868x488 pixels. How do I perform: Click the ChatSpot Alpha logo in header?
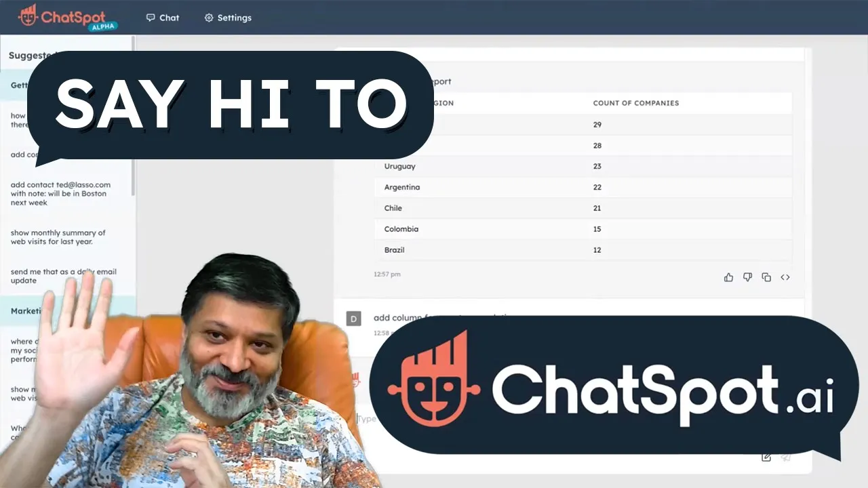pyautogui.click(x=68, y=17)
